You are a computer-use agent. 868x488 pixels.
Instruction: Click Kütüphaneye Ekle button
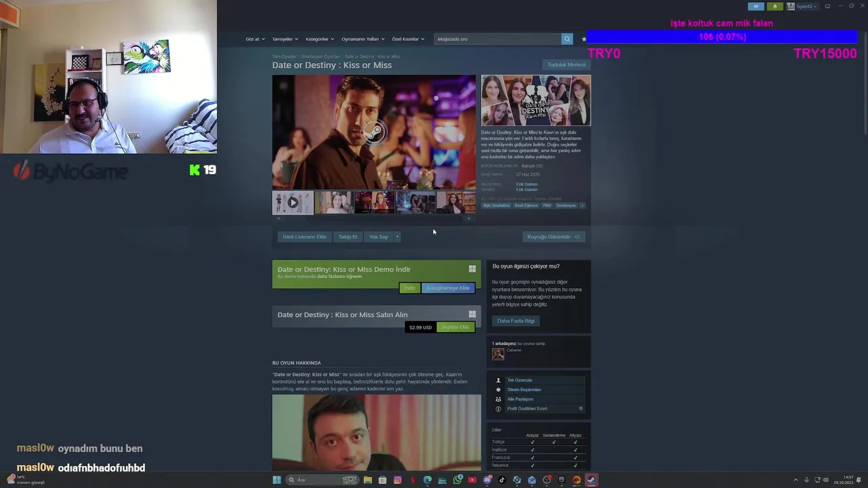pos(448,288)
